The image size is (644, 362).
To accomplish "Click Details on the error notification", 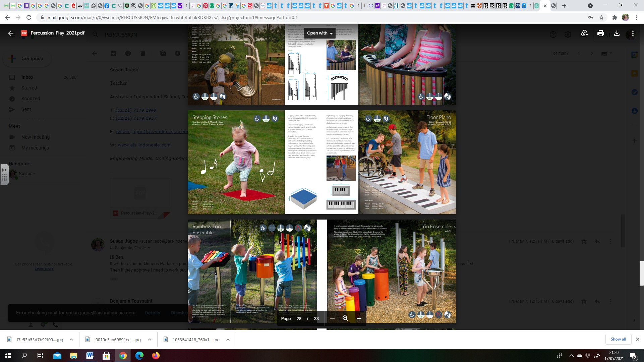I will (x=152, y=313).
